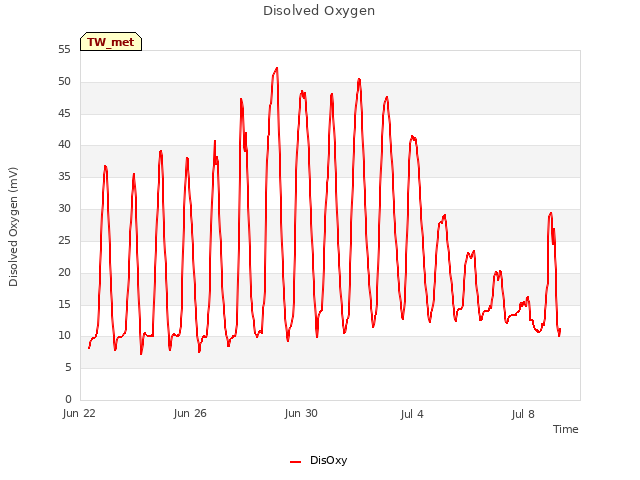Click the 40 y-axis tick label
The image size is (640, 480).
click(64, 144)
